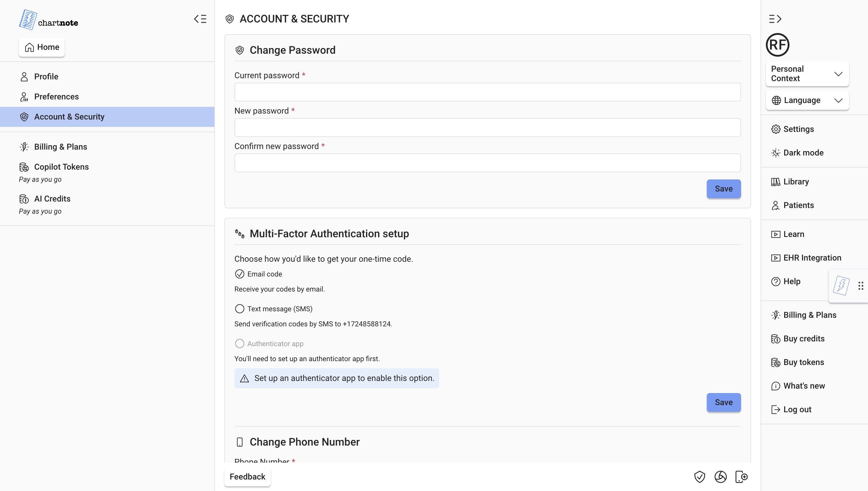This screenshot has height=491, width=868.
Task: Click the Feedback button
Action: (x=247, y=477)
